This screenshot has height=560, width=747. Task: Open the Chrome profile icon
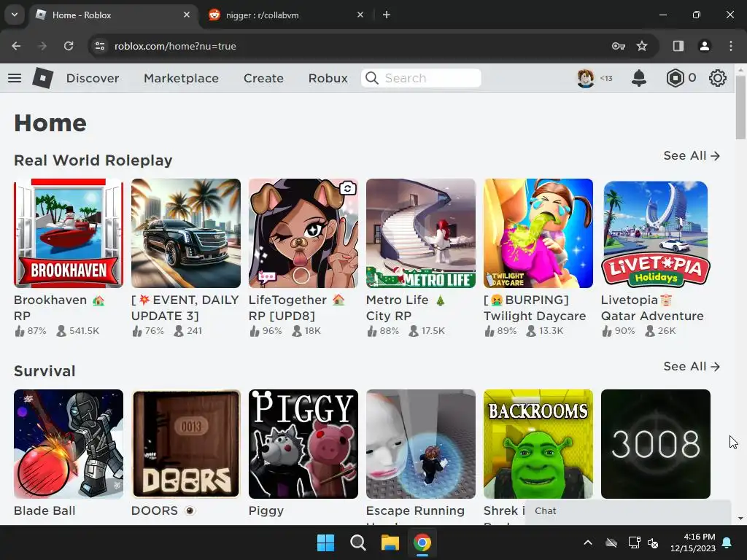pos(704,46)
